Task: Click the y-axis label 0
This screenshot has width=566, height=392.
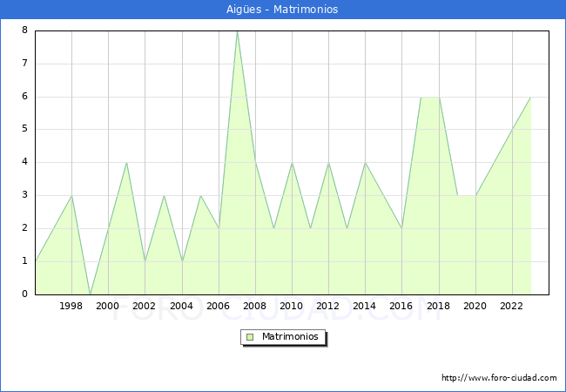Action: coord(25,294)
